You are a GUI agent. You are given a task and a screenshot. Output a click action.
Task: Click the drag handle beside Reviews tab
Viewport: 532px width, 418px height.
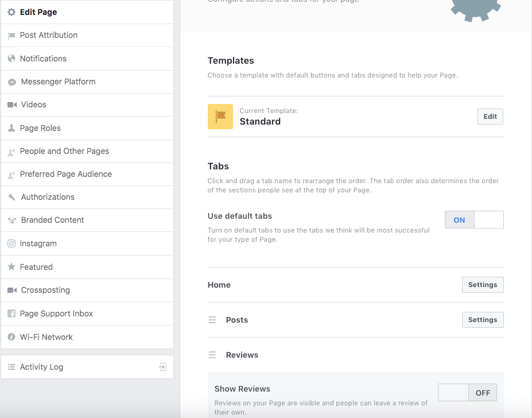click(x=212, y=355)
